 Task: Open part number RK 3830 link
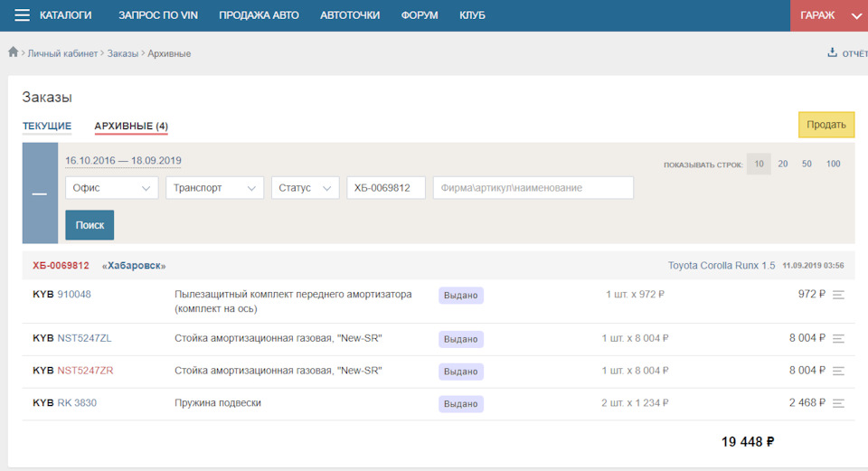(77, 403)
